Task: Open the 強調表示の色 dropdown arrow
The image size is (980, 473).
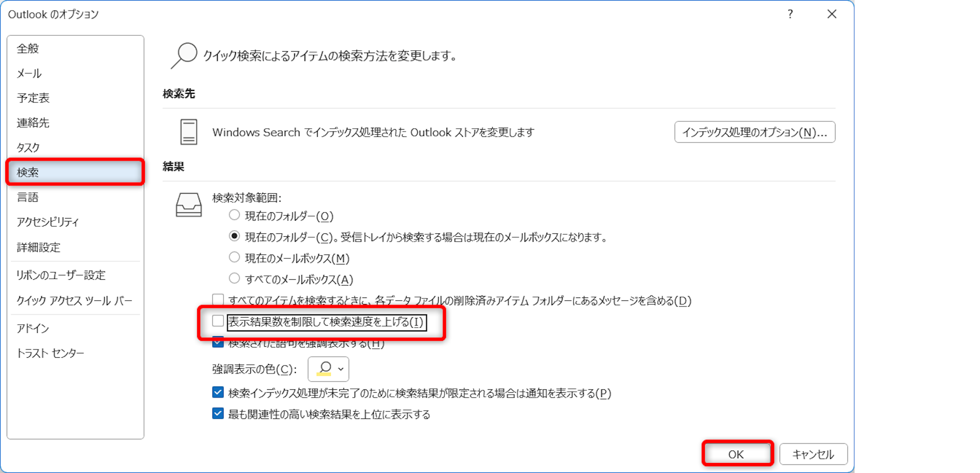Action: click(x=341, y=369)
